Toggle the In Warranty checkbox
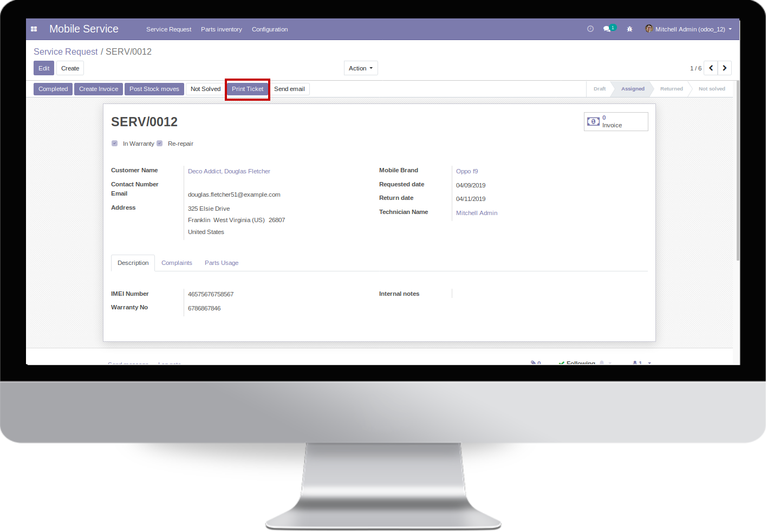Viewport: 767px width, 532px height. [x=114, y=144]
